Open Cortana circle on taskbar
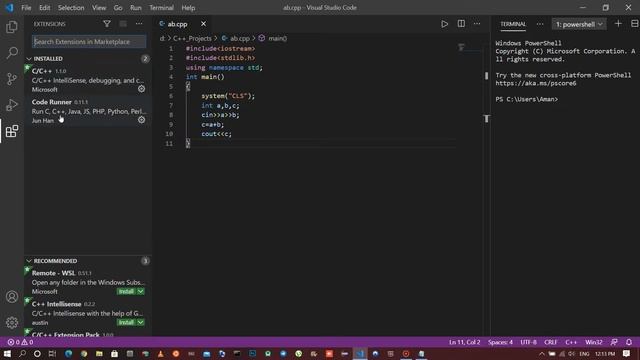Image resolution: width=640 pixels, height=360 pixels. tap(37, 353)
